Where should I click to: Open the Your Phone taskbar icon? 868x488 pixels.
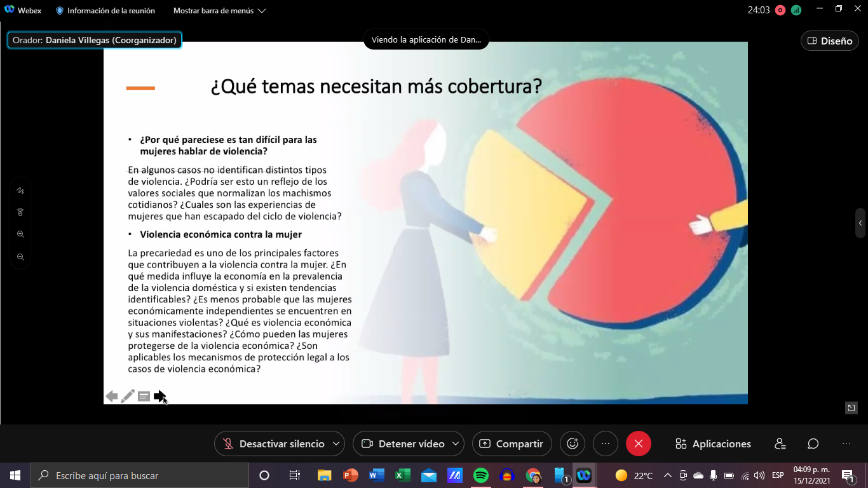click(560, 475)
